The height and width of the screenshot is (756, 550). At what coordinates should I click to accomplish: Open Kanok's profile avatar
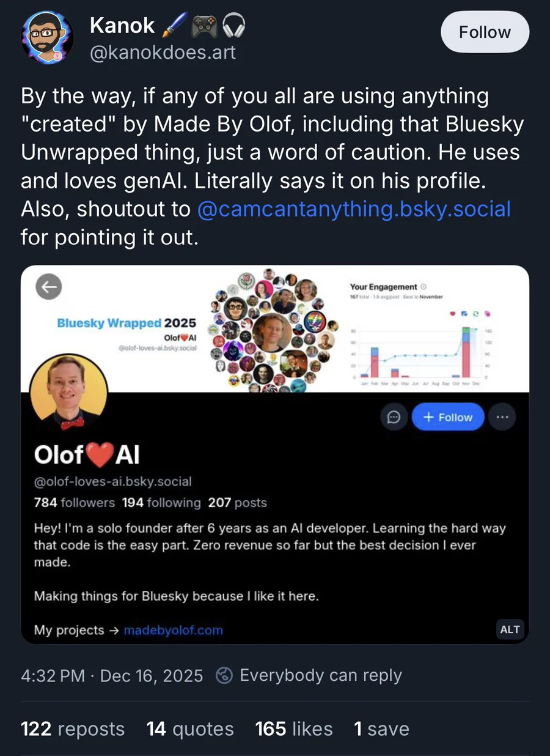coord(48,37)
